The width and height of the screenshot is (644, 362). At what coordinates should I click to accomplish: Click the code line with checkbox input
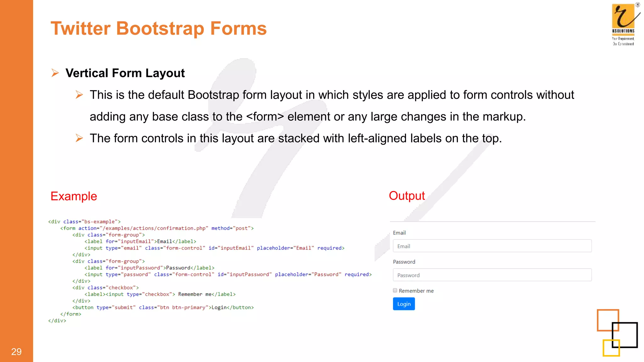click(x=160, y=294)
